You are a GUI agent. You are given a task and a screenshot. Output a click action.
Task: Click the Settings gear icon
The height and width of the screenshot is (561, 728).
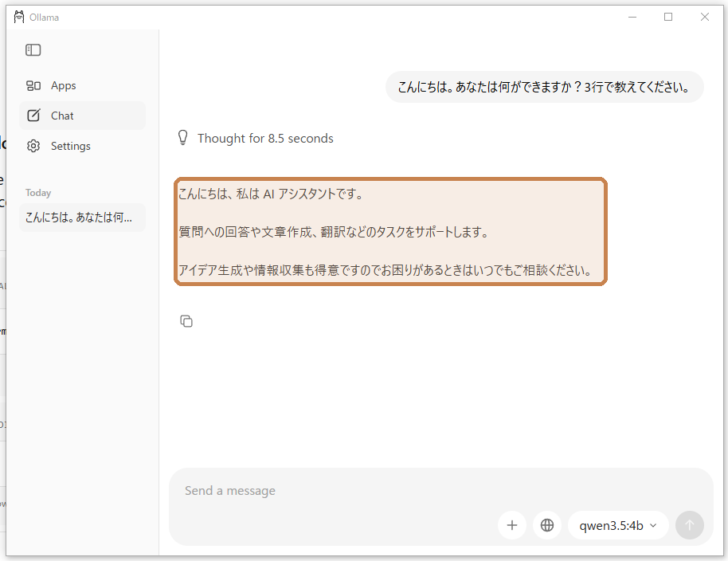[x=33, y=146]
